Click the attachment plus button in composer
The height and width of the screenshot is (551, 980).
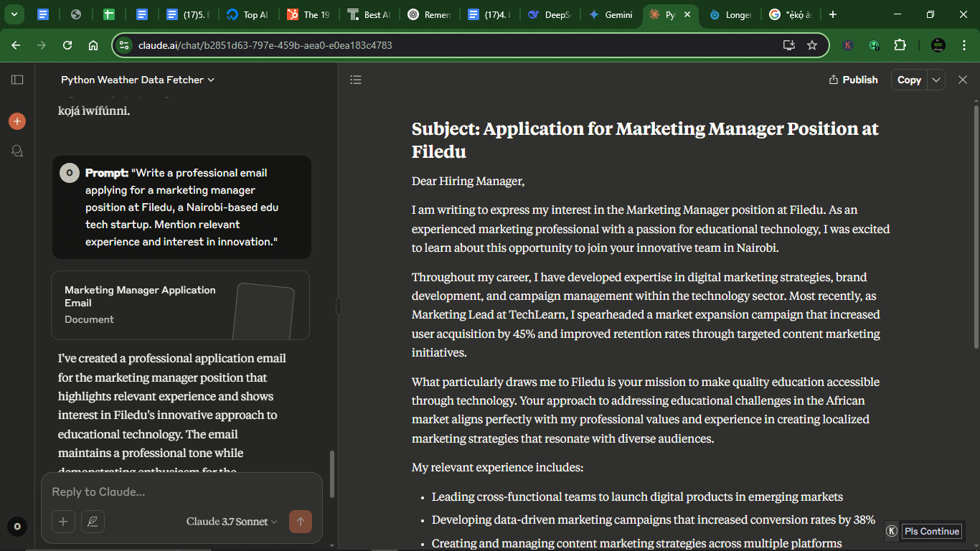[63, 522]
